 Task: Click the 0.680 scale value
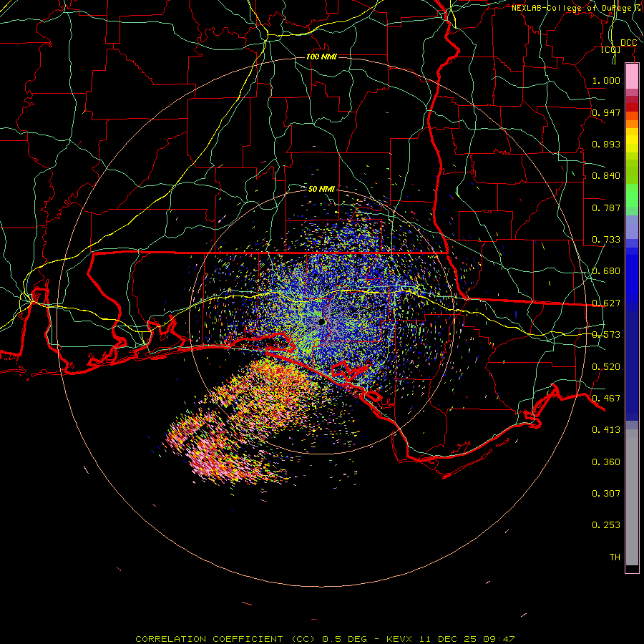click(606, 271)
